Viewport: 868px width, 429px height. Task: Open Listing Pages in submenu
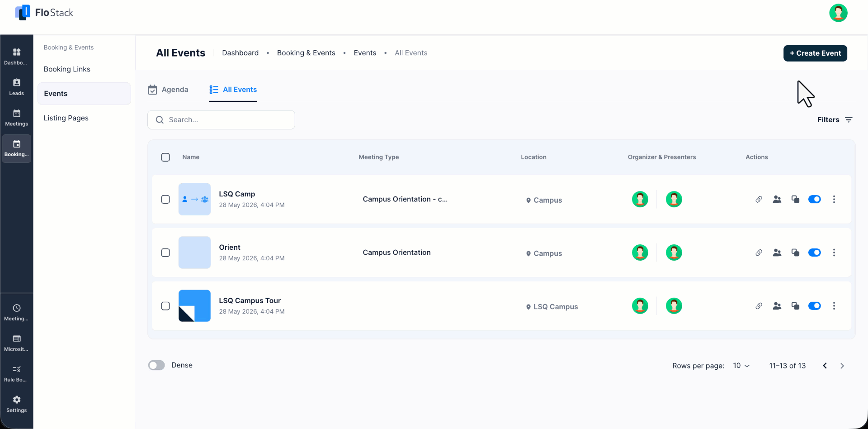[66, 118]
